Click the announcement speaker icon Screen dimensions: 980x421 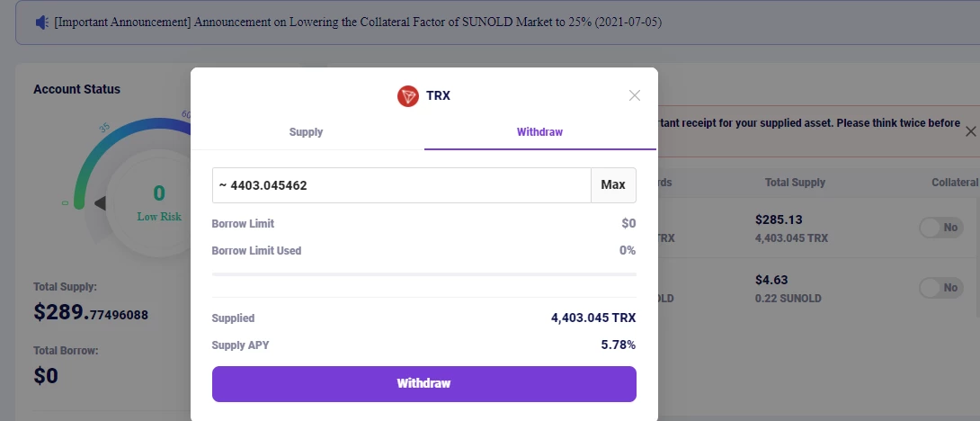coord(42,22)
